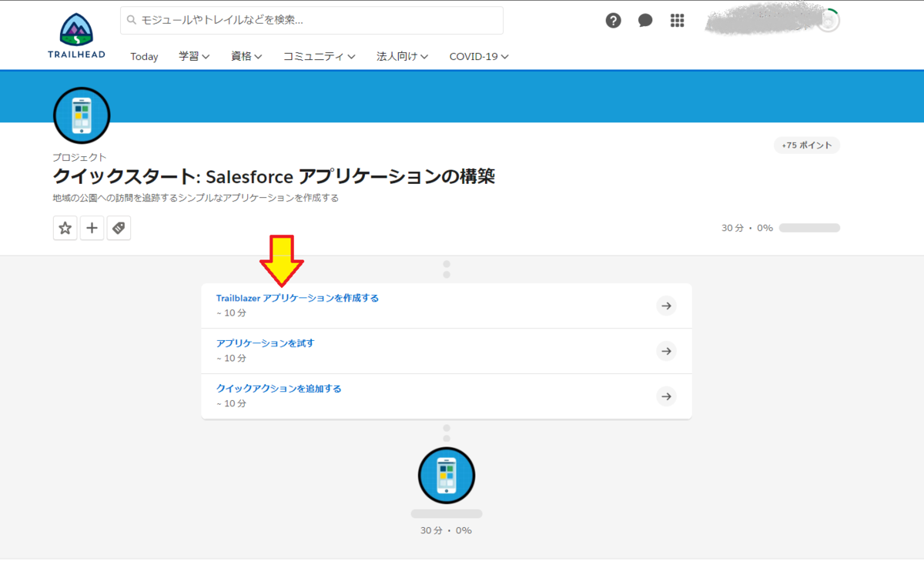Viewport: 924px width, 561px height.
Task: Click the star favorite button
Action: click(x=65, y=228)
